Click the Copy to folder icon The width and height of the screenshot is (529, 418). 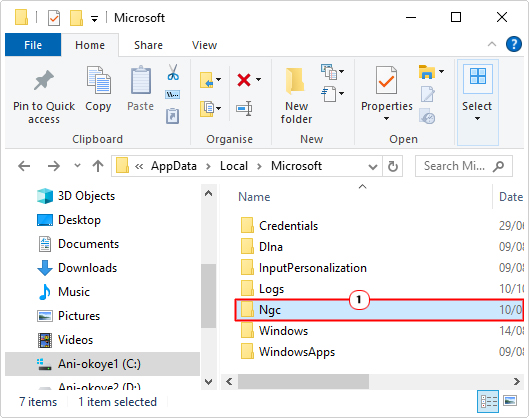click(207, 108)
